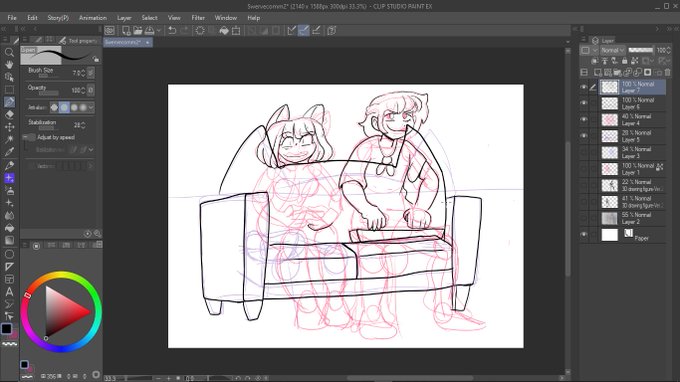Image resolution: width=680 pixels, height=382 pixels.
Task: Select the Move layer tool
Action: tap(9, 127)
